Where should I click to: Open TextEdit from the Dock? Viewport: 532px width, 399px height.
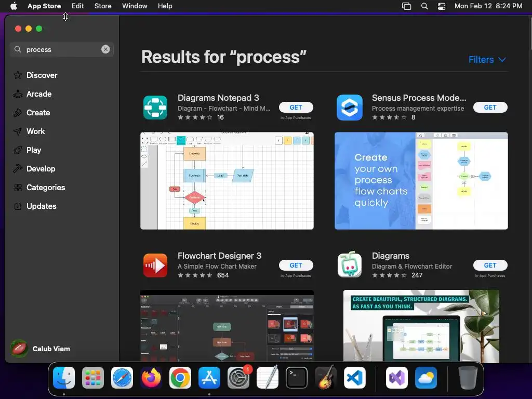pos(268,378)
